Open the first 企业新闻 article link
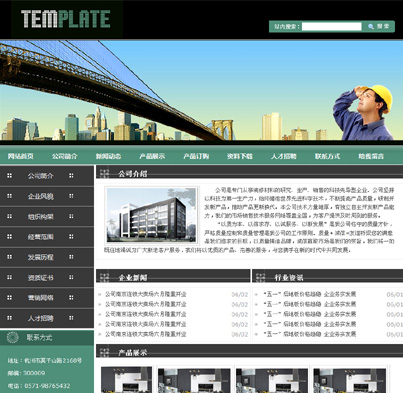Screen dimensions: 403x393 pyautogui.click(x=146, y=294)
